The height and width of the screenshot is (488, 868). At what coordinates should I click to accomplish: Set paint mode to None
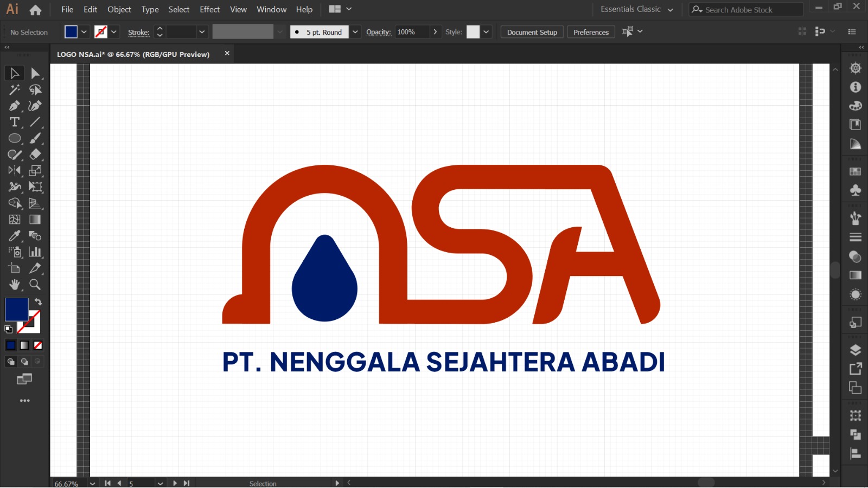pos(38,345)
